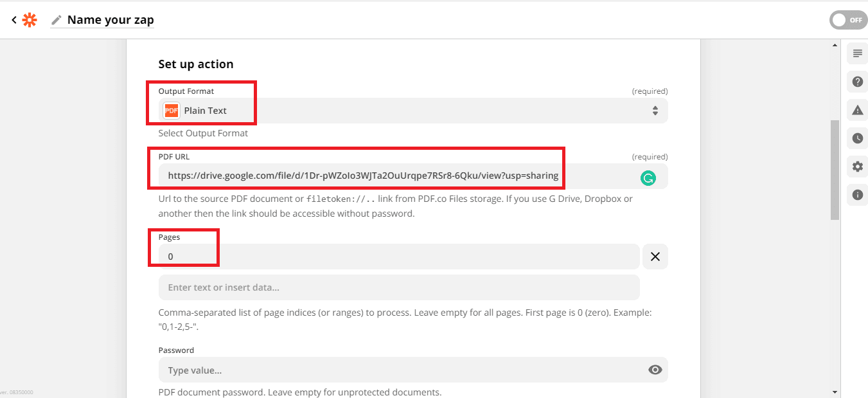Remove the Pages value with X button
The width and height of the screenshot is (868, 398).
click(655, 257)
